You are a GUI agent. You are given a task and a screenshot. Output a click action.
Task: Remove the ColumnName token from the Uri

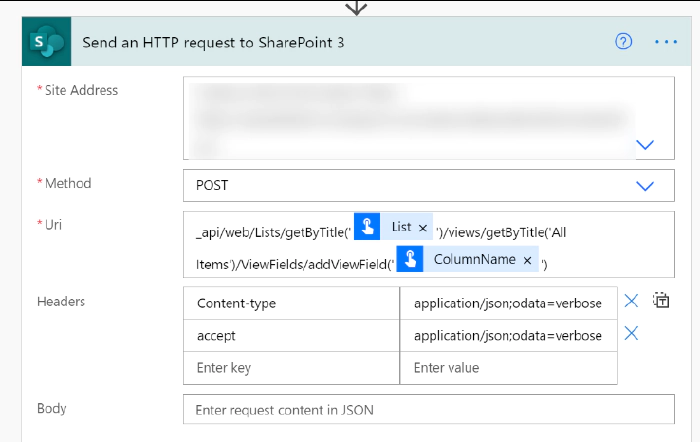(527, 259)
